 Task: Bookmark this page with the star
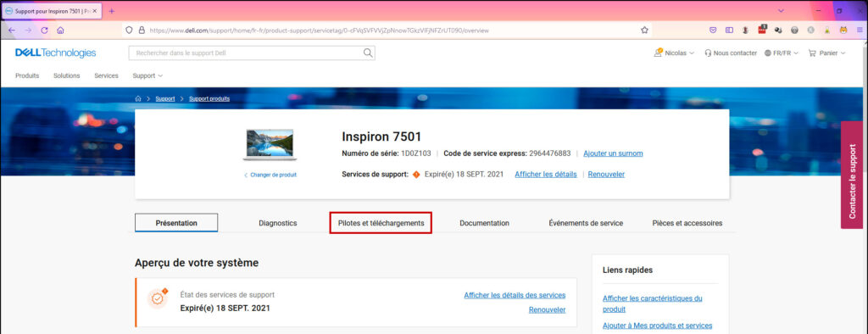coord(644,31)
